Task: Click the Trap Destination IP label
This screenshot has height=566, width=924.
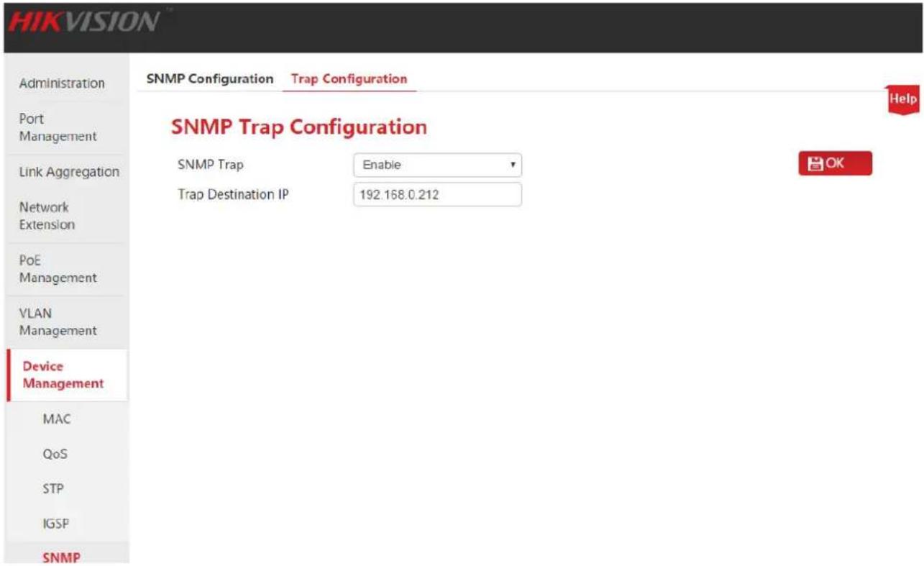Action: coord(233,194)
